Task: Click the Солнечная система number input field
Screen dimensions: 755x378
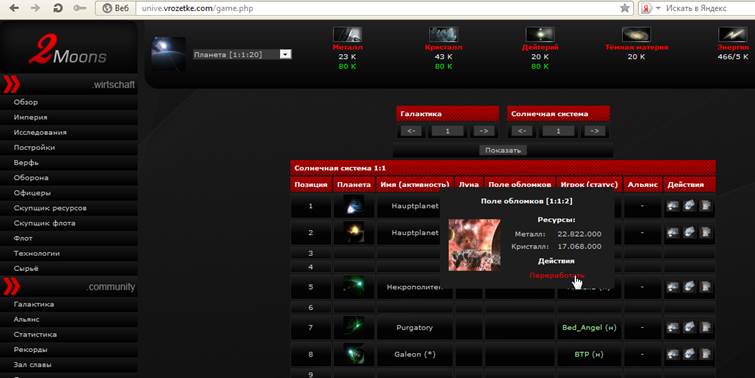Action: tap(558, 131)
